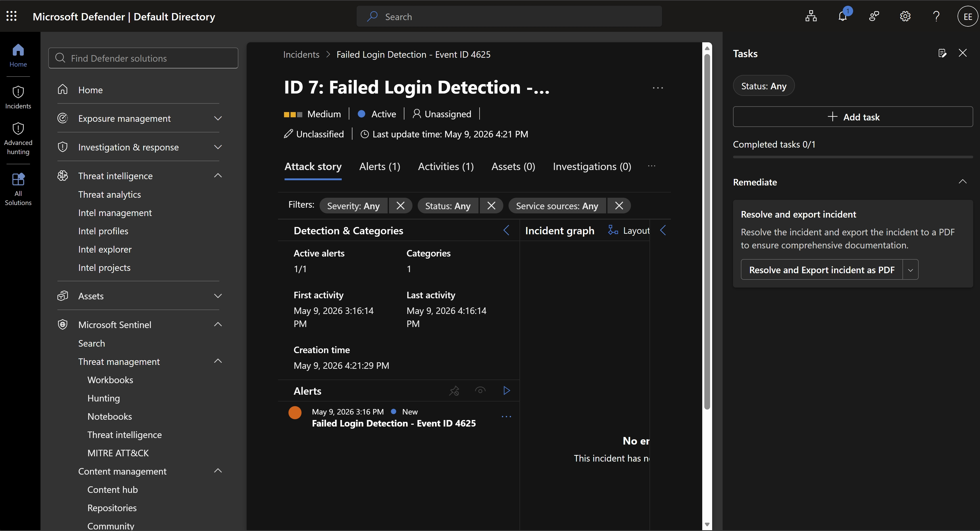Viewport: 980px width, 531px height.
Task: Open alert row more options ellipsis
Action: click(506, 416)
